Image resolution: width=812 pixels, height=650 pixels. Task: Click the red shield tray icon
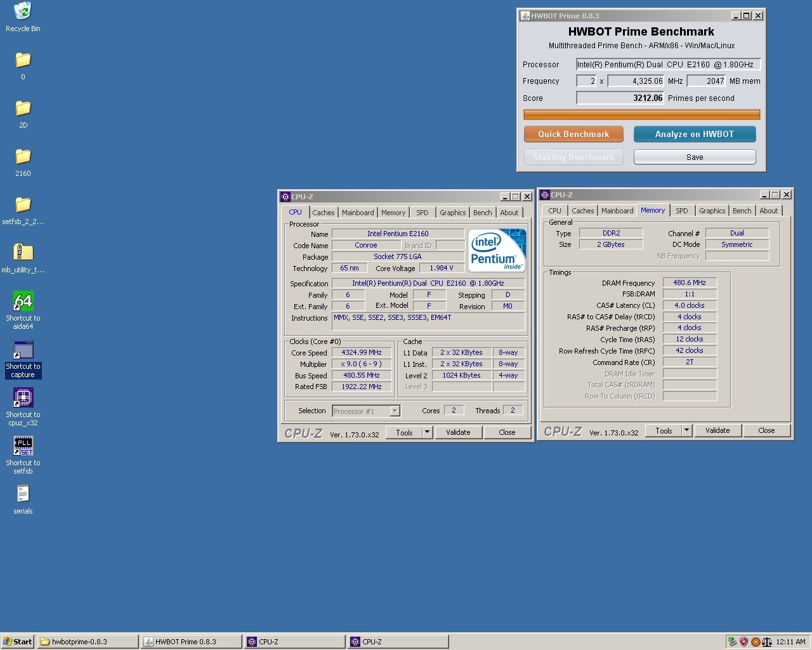pos(743,642)
